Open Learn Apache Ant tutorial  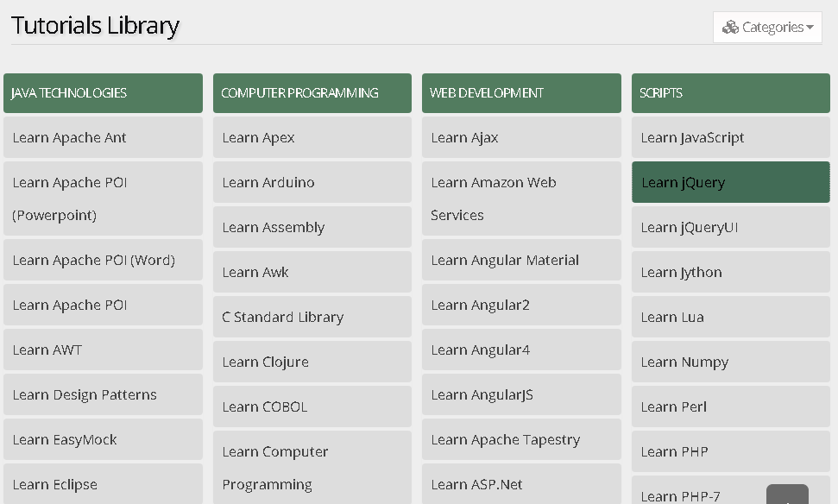click(104, 137)
